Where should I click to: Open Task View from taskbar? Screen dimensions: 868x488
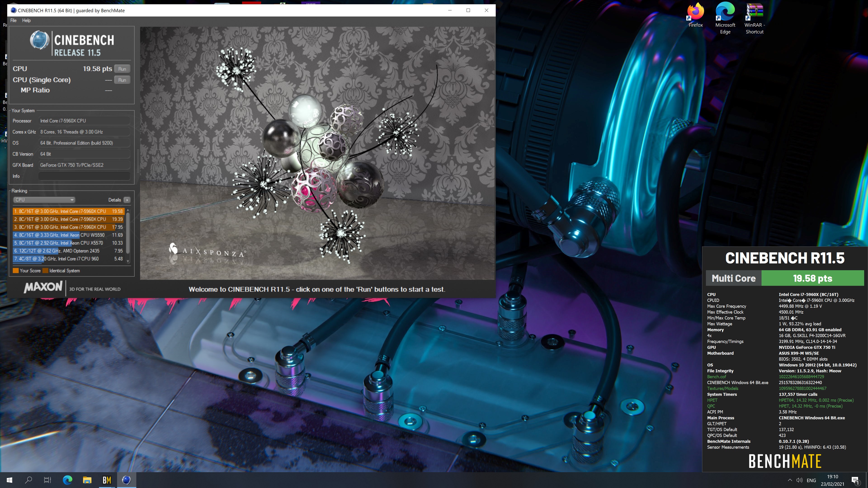[x=47, y=480]
